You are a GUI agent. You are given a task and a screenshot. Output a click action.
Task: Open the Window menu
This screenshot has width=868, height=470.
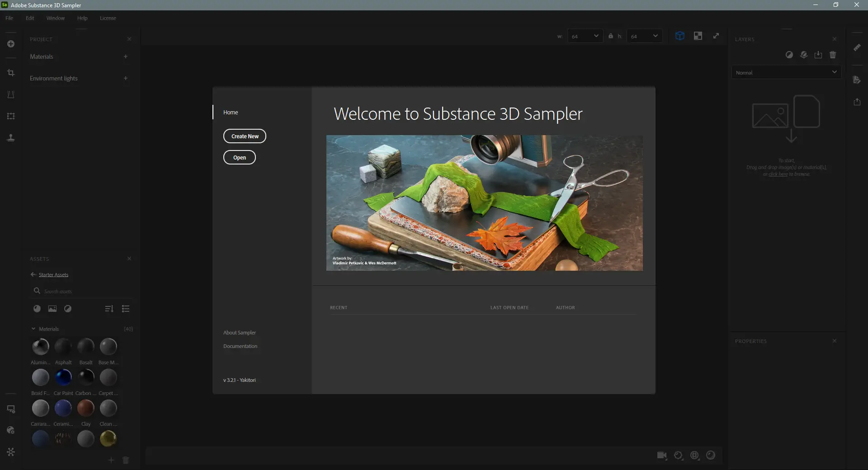coord(56,18)
